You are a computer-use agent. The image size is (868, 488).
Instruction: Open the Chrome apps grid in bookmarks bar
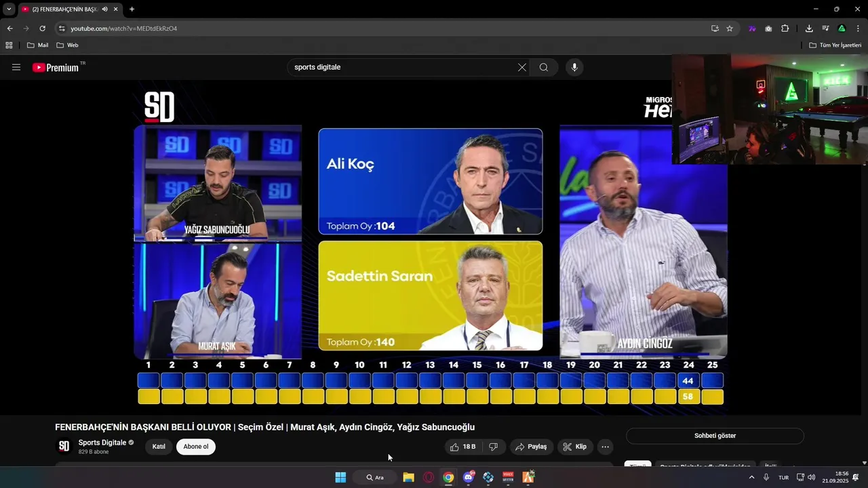point(9,45)
